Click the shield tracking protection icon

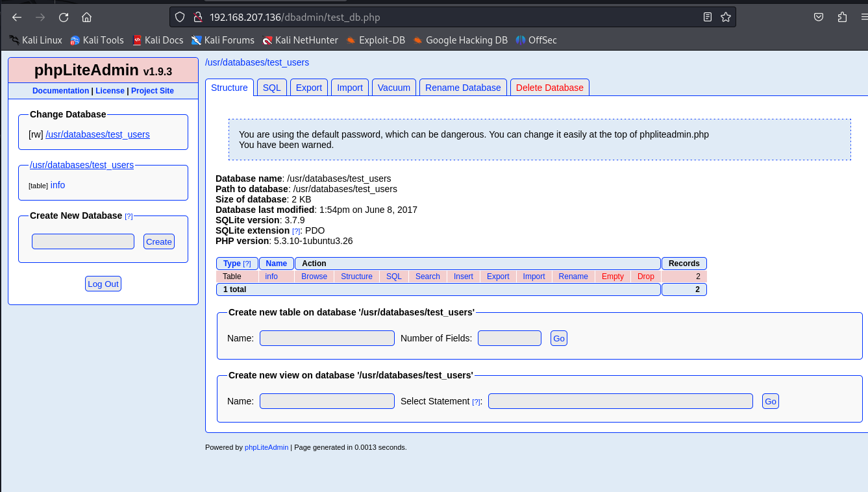180,17
